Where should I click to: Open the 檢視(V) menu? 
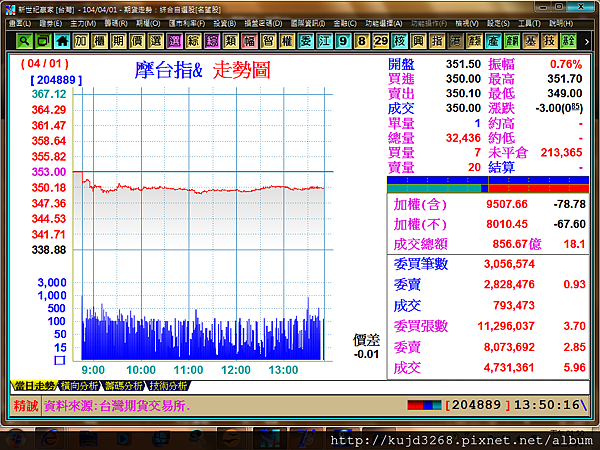(467, 23)
